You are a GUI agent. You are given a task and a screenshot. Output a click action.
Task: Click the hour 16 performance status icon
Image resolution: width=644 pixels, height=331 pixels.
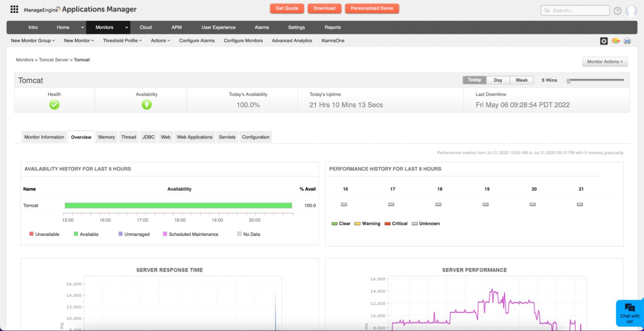point(344,205)
